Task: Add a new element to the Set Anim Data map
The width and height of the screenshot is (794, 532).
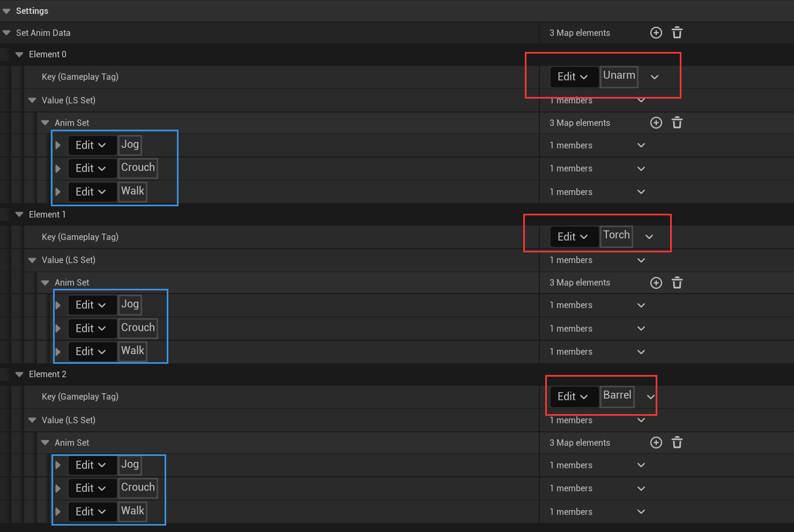Action: [x=656, y=33]
